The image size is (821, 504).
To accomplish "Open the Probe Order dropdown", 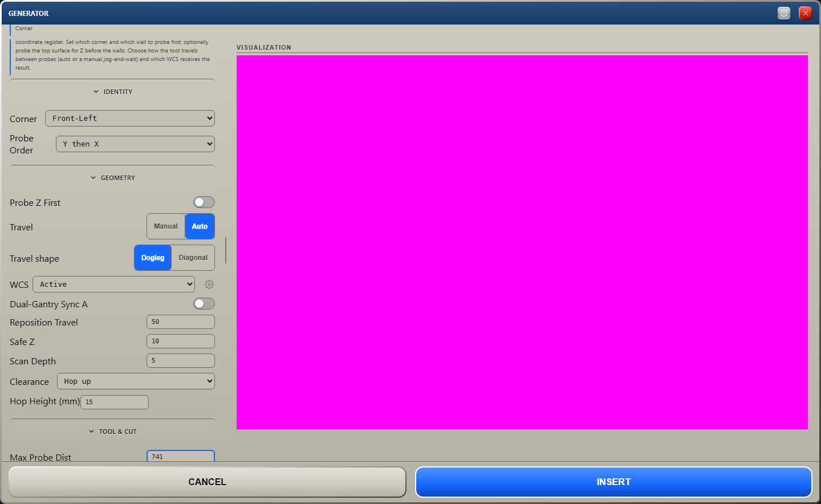I will click(x=135, y=144).
